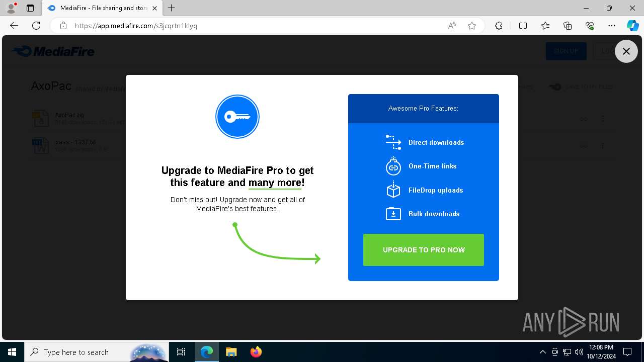Click the 'Upgrade to MediaFire Pro' heading

(x=237, y=176)
